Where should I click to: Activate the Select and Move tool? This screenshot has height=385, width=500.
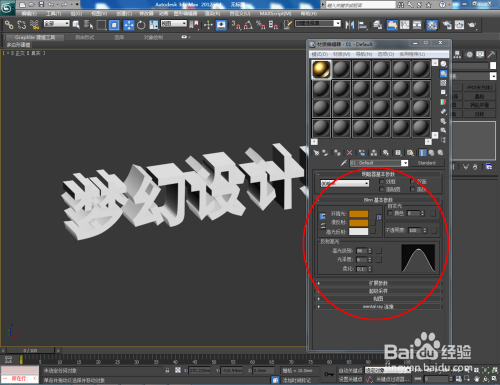coord(129,25)
